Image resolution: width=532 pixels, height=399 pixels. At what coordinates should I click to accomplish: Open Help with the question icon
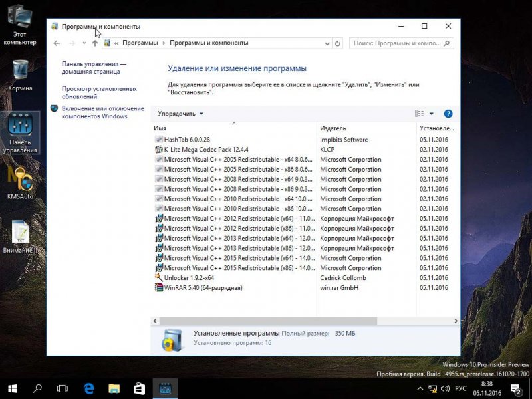(448, 114)
